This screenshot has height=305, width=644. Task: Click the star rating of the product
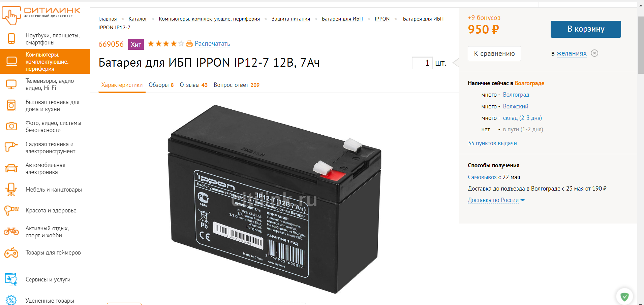tap(166, 43)
